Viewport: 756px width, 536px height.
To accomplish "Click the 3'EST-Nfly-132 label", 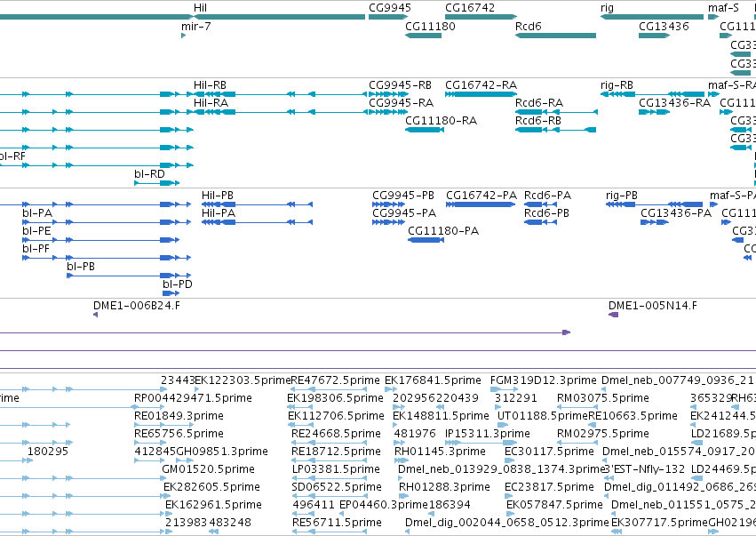I will 644,470.
